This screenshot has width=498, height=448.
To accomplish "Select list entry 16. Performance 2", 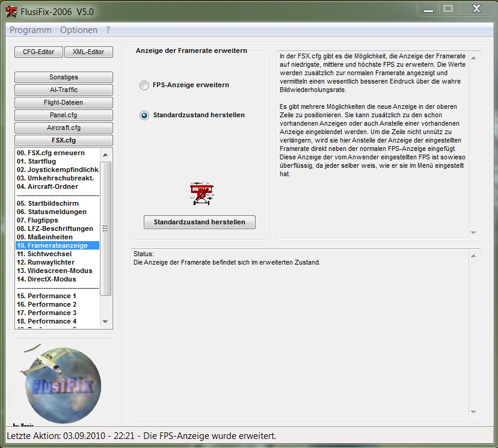I will 58,304.
